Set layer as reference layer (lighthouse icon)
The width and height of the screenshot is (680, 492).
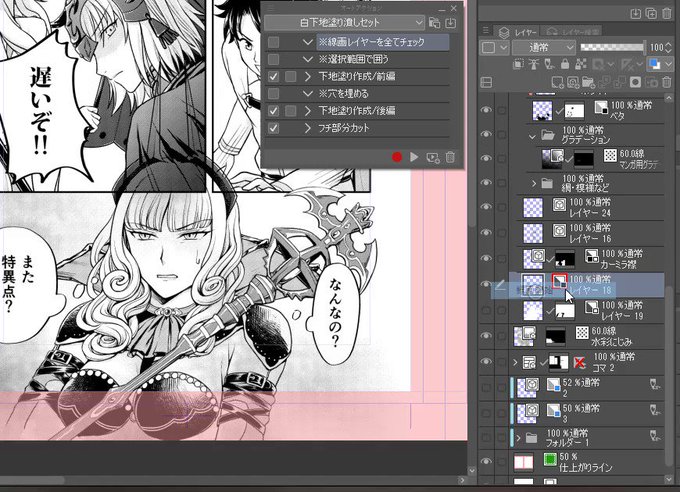(533, 65)
